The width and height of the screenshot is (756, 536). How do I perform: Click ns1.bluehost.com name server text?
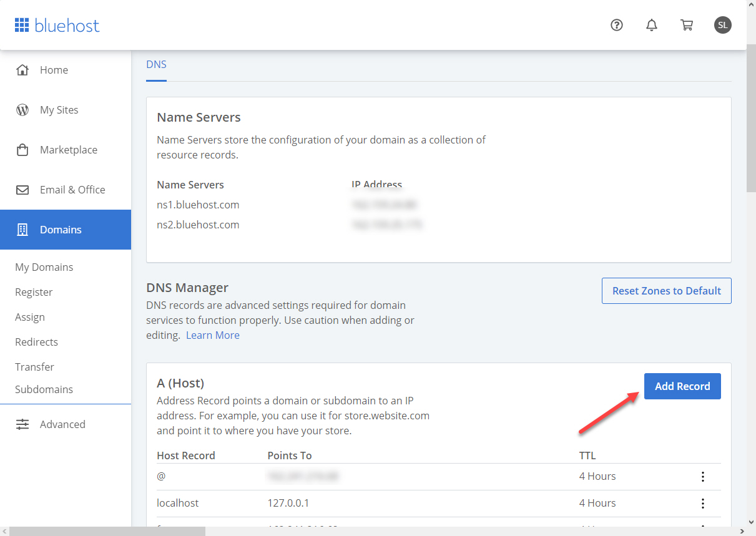198,205
